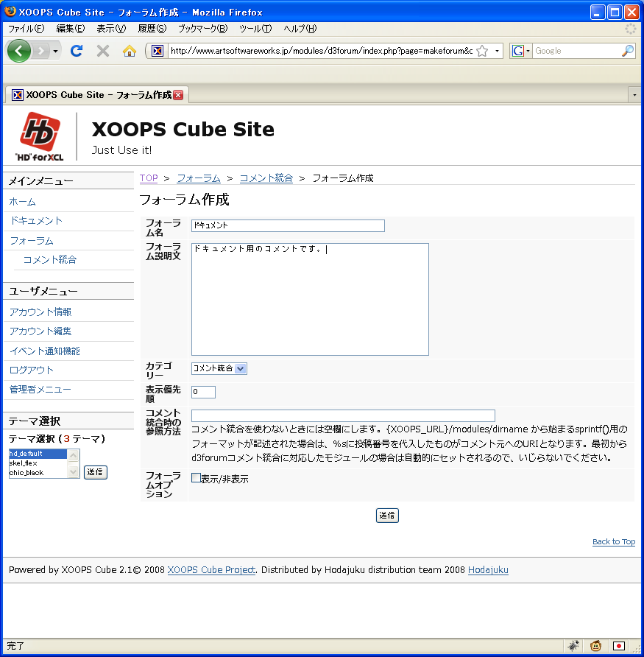Screen dimensions: 644x657
Task: Click the Reload page icon
Action: click(76, 51)
